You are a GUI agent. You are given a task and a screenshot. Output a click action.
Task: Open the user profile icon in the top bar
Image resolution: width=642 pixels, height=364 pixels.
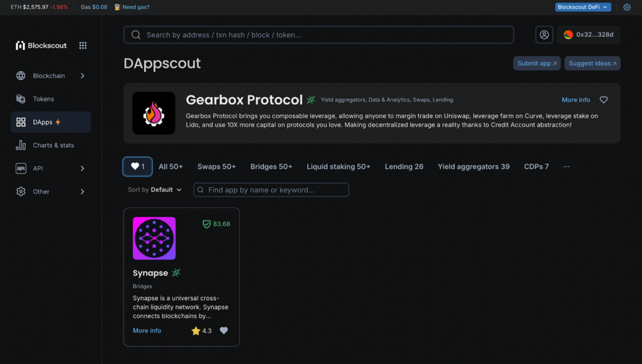tap(544, 34)
